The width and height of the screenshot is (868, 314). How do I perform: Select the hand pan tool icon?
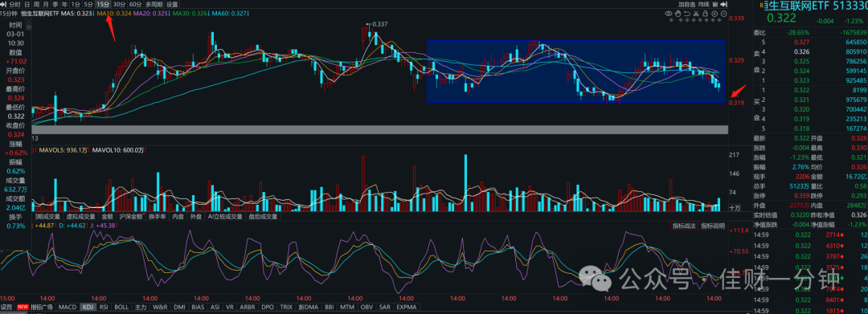[x=678, y=14]
